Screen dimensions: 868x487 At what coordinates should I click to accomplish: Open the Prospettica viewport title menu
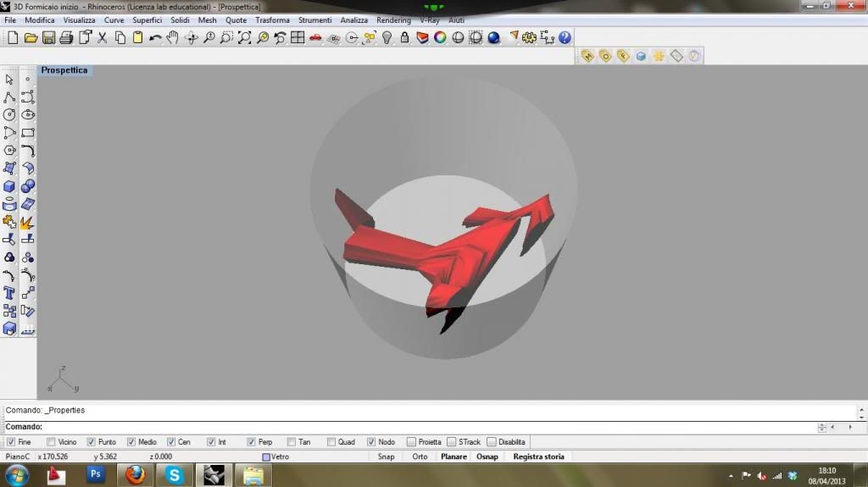[64, 70]
